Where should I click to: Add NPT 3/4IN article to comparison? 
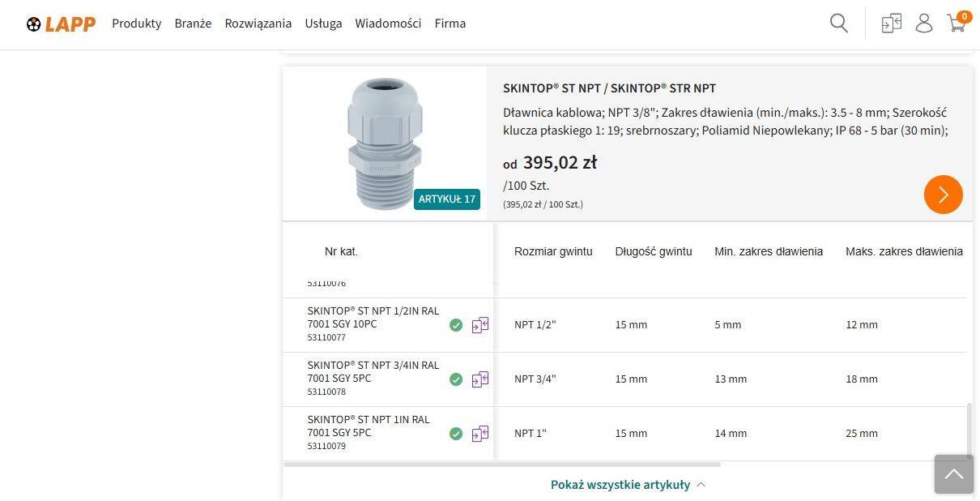click(480, 379)
